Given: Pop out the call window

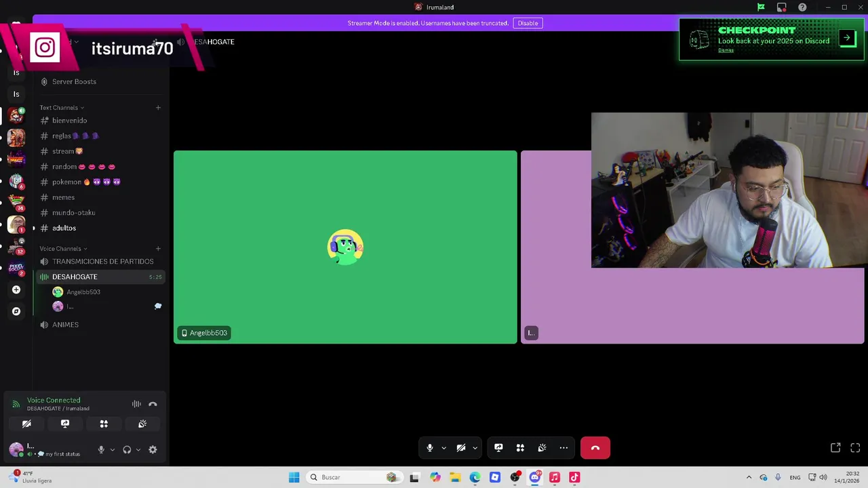Looking at the screenshot, I should (x=835, y=448).
